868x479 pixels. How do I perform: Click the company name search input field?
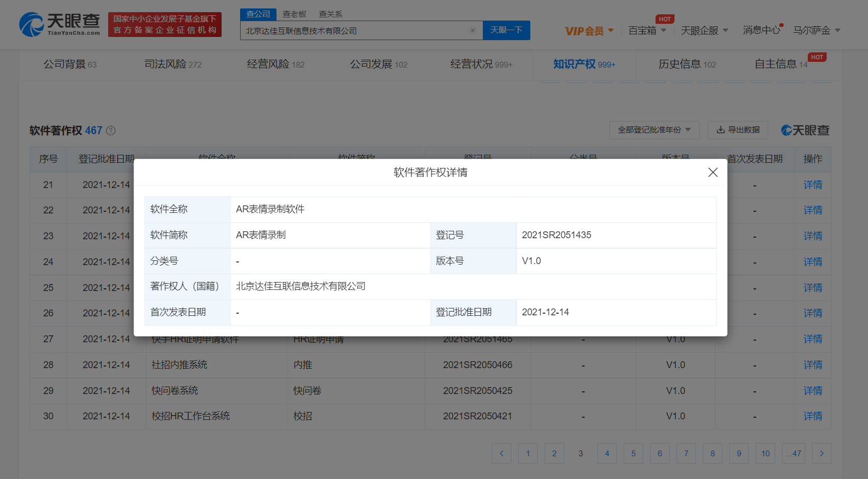354,31
